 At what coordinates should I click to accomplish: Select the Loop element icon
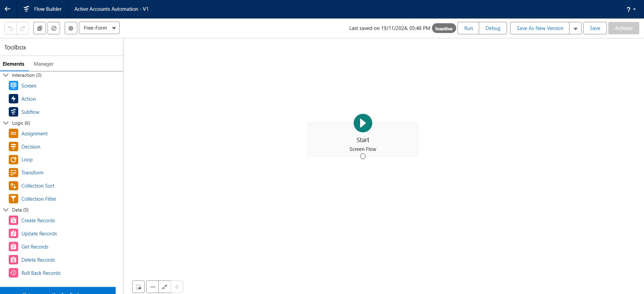coord(13,160)
